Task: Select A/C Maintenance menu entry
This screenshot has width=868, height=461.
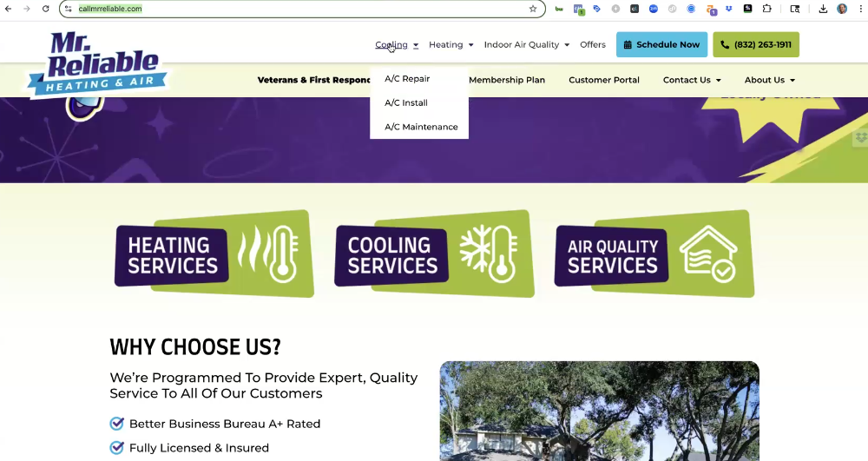Action: (x=421, y=127)
